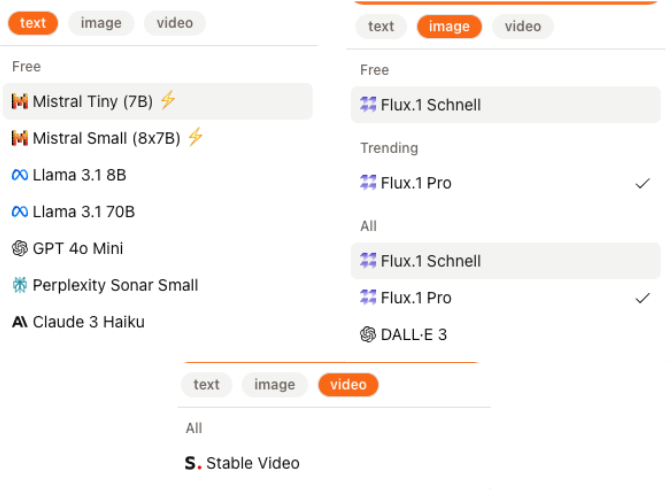Click the OpenAI logo beside GPT 4o Mini
Viewport: 667px width, 499px height.
20,249
